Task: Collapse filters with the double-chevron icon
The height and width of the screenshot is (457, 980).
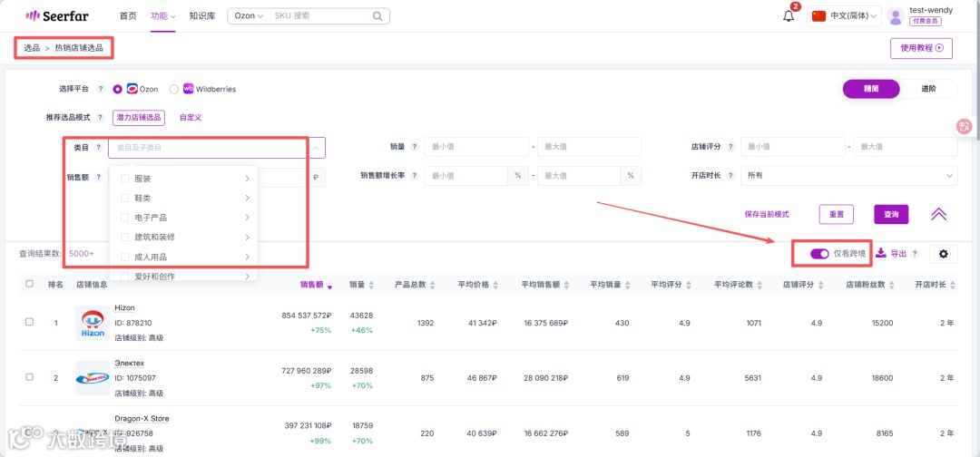Action: coord(938,214)
